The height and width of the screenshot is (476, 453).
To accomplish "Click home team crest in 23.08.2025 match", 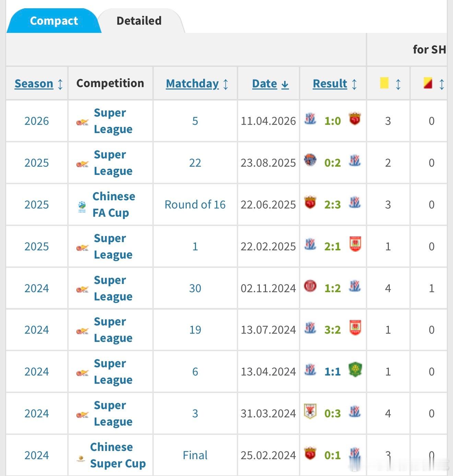I will (310, 160).
